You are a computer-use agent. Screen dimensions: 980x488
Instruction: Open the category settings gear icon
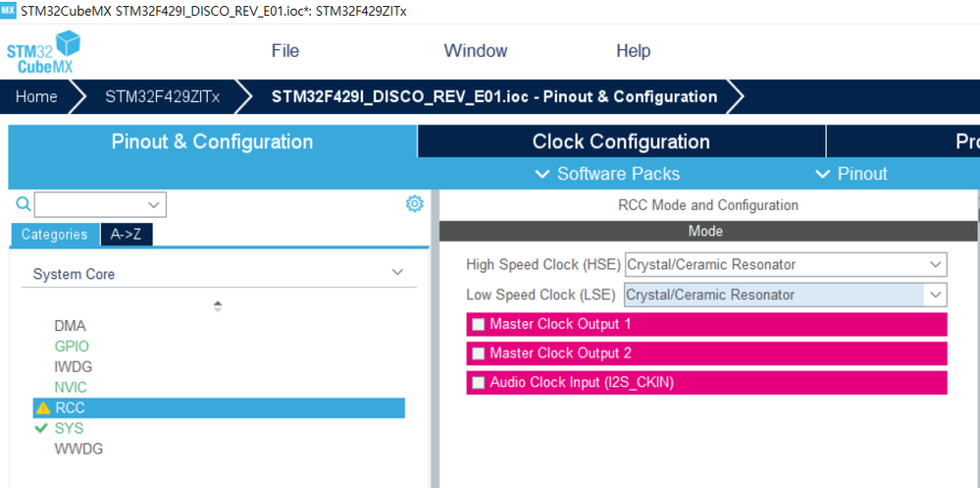(414, 203)
